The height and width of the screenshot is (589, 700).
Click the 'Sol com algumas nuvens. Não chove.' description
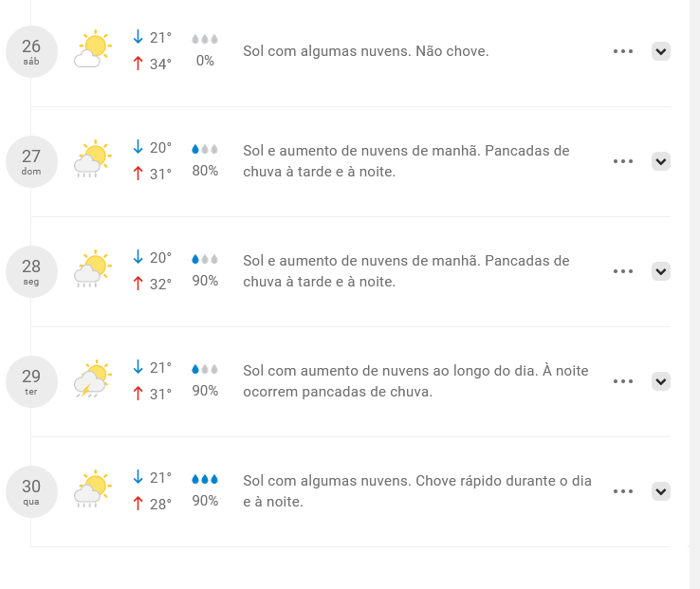click(365, 51)
